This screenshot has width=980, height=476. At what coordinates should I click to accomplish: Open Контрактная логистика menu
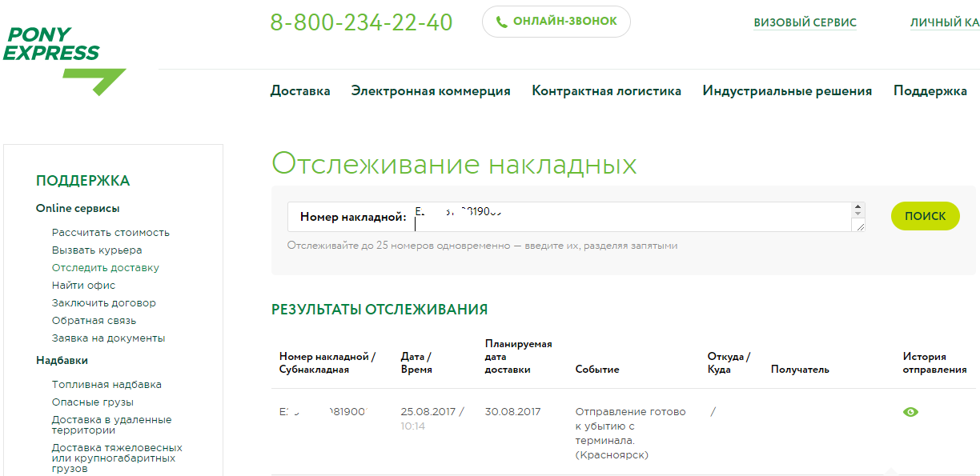tap(606, 91)
